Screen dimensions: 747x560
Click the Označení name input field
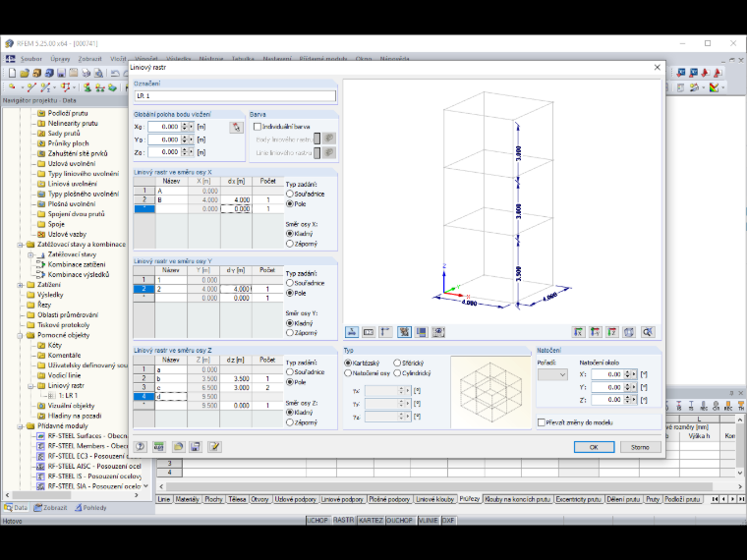pyautogui.click(x=235, y=96)
